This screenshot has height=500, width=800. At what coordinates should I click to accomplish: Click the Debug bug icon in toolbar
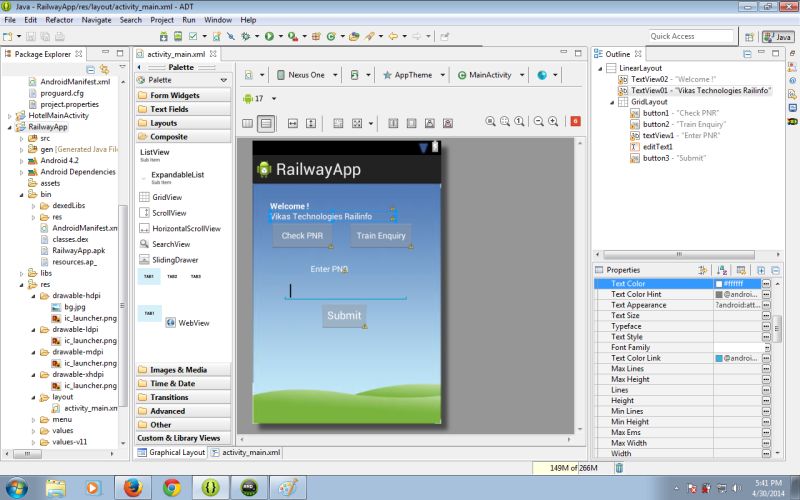coord(246,36)
